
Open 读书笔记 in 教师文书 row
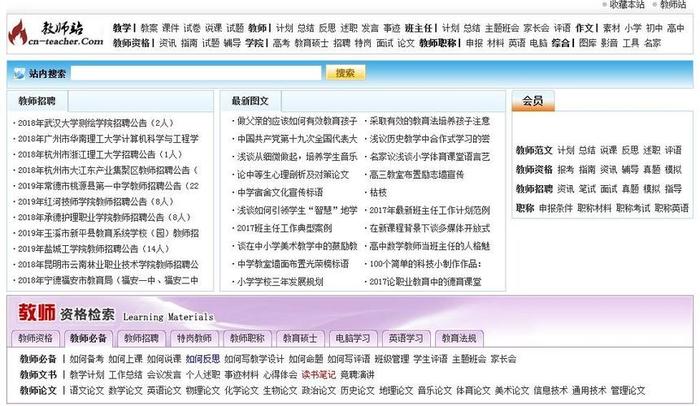(x=318, y=375)
